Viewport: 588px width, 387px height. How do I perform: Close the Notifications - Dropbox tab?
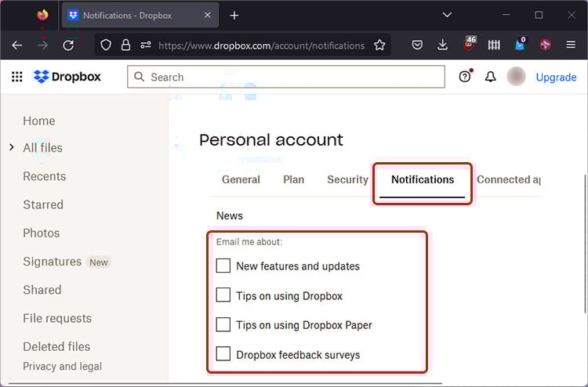[208, 16]
